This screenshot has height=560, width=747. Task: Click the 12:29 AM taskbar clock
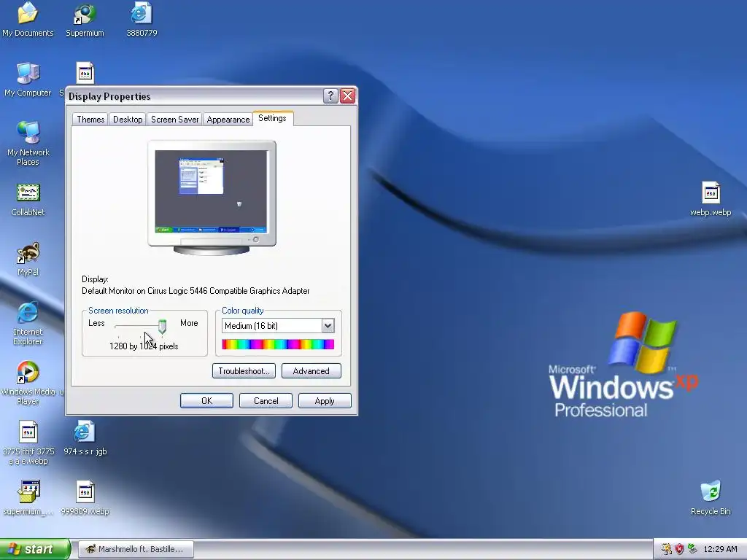pyautogui.click(x=720, y=549)
